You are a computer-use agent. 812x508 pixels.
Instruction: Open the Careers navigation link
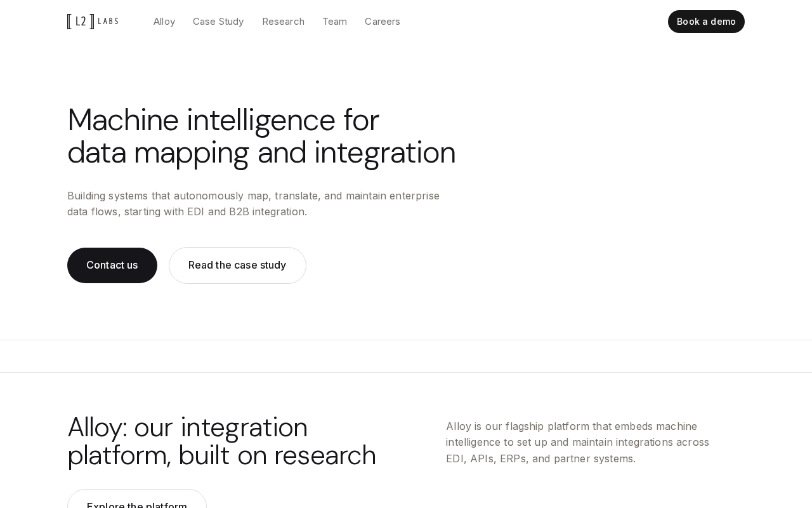[x=383, y=22]
